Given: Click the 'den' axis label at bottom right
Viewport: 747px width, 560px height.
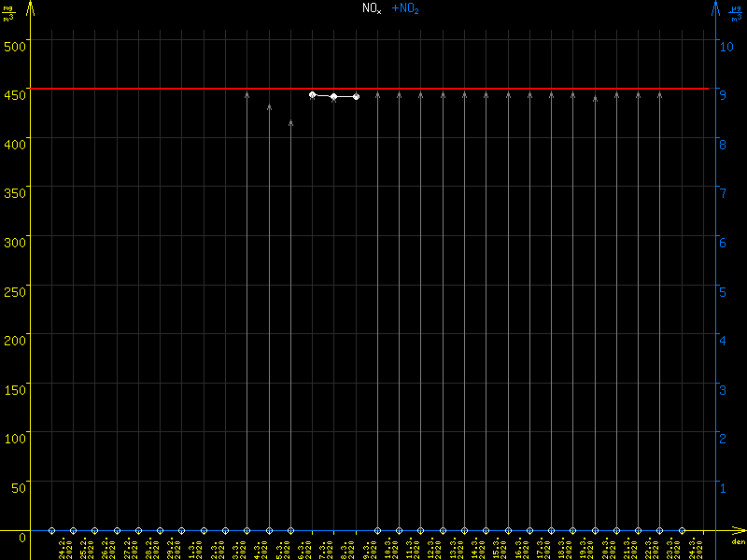Looking at the screenshot, I should pos(737,542).
